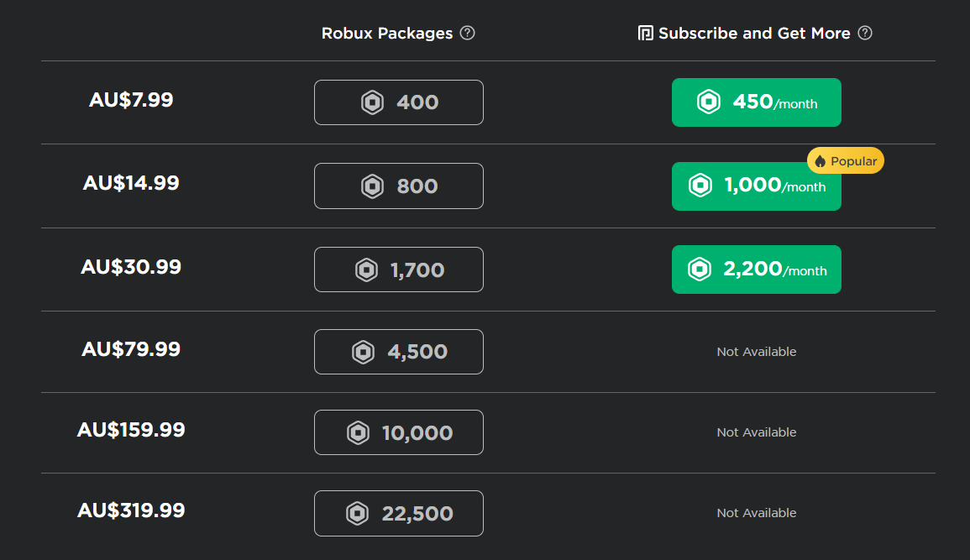
Task: Click the Robux coin icon in 800 package
Action: pyautogui.click(x=372, y=186)
